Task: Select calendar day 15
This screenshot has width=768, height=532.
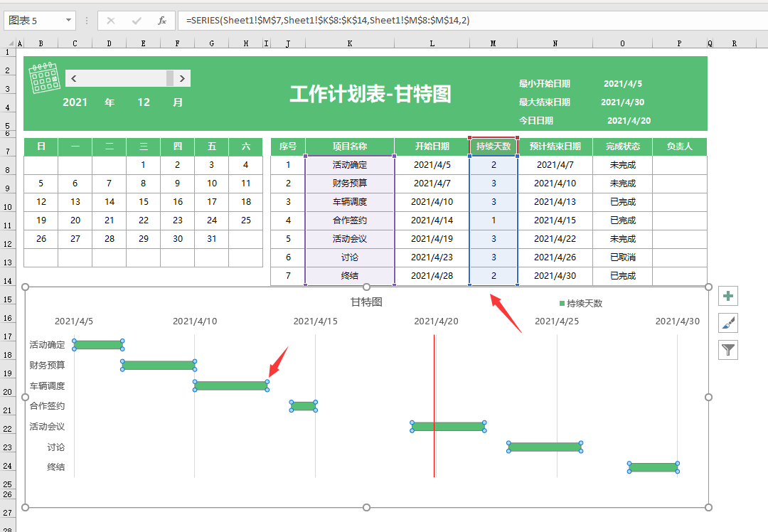Action: pyautogui.click(x=144, y=202)
